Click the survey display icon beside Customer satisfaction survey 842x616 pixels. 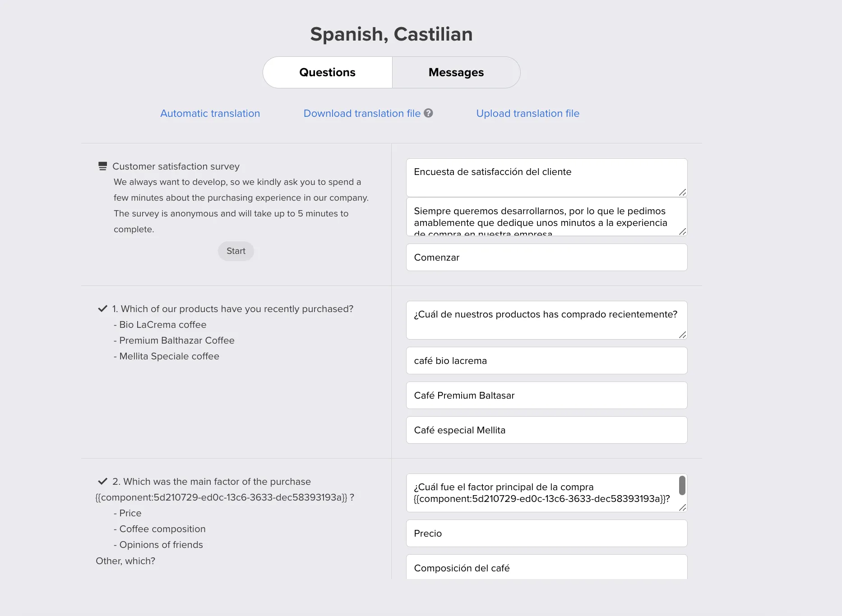(102, 166)
